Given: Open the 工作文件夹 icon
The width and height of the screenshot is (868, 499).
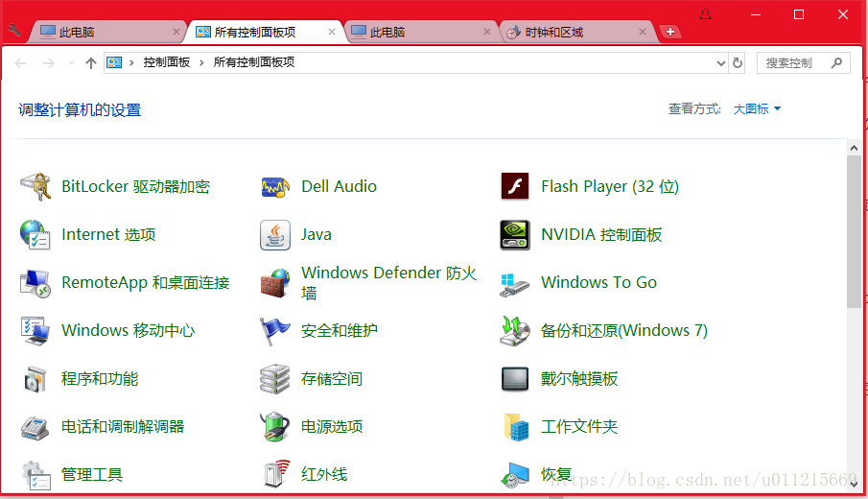Looking at the screenshot, I should (x=516, y=427).
